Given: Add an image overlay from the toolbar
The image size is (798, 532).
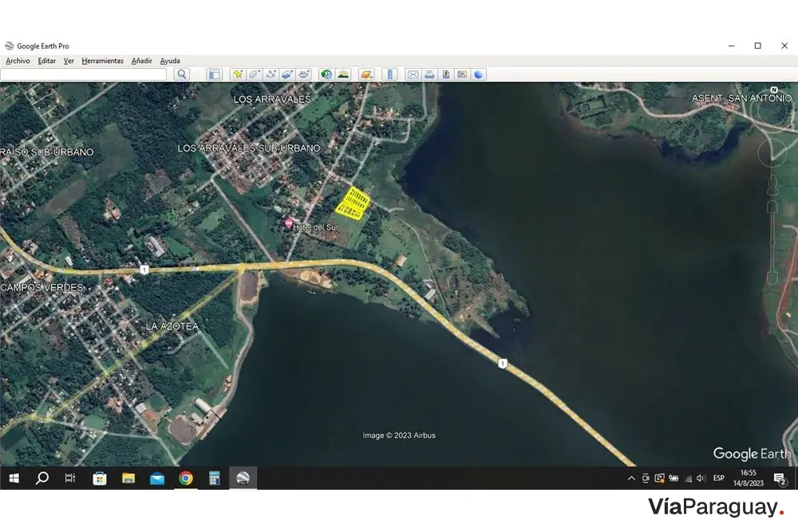Looking at the screenshot, I should (x=287, y=74).
